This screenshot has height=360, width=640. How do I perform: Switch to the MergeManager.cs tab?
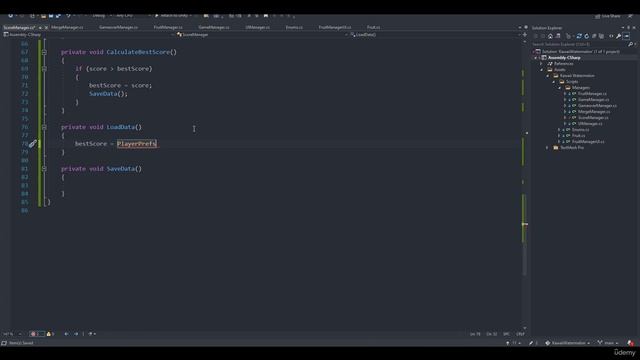pyautogui.click(x=67, y=27)
